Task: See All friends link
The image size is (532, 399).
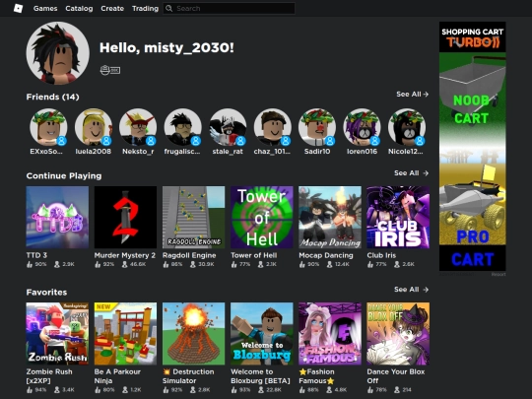Action: click(x=412, y=94)
